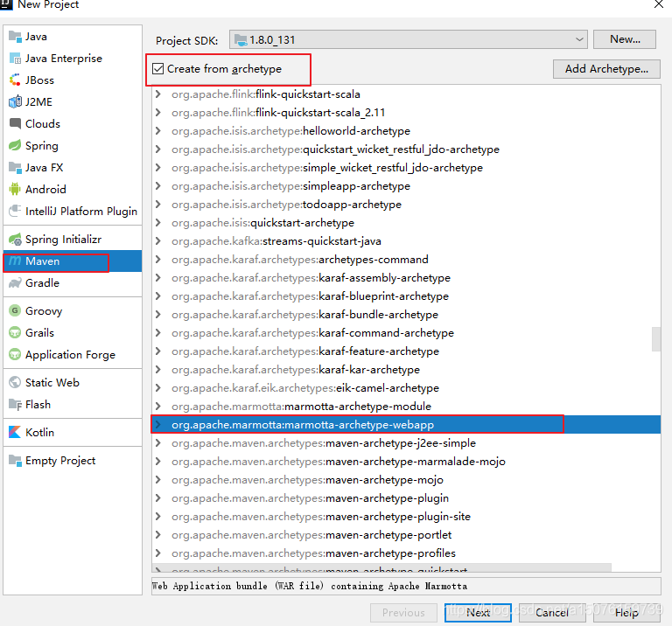The image size is (672, 626).
Task: Expand eik-camel-archetype node
Action: (x=158, y=388)
